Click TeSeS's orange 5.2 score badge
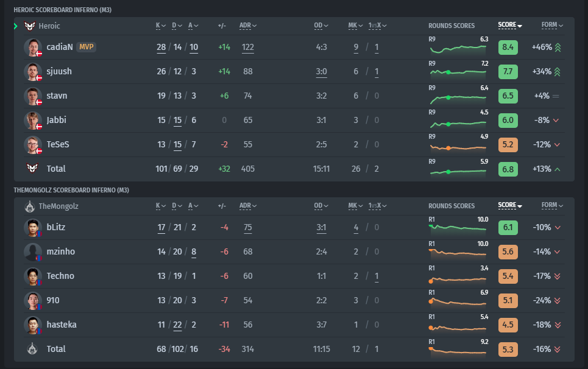Image resolution: width=588 pixels, height=369 pixels. (508, 145)
